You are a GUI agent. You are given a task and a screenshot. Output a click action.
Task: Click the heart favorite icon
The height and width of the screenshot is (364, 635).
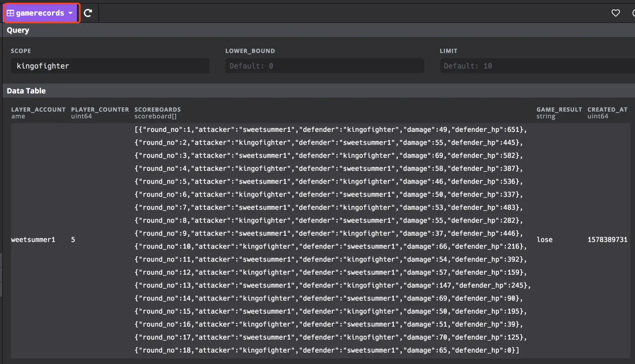(616, 13)
